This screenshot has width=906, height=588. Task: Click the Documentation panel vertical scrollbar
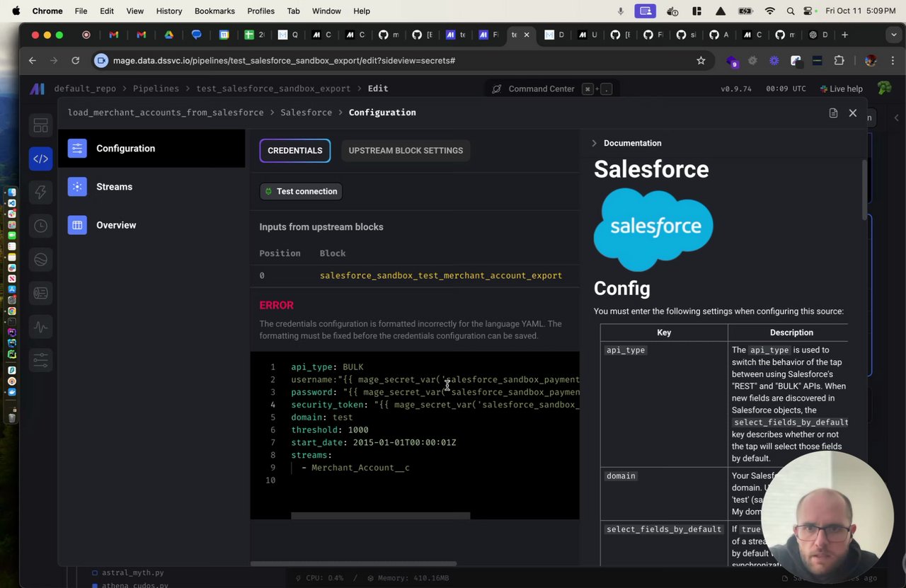(864, 190)
